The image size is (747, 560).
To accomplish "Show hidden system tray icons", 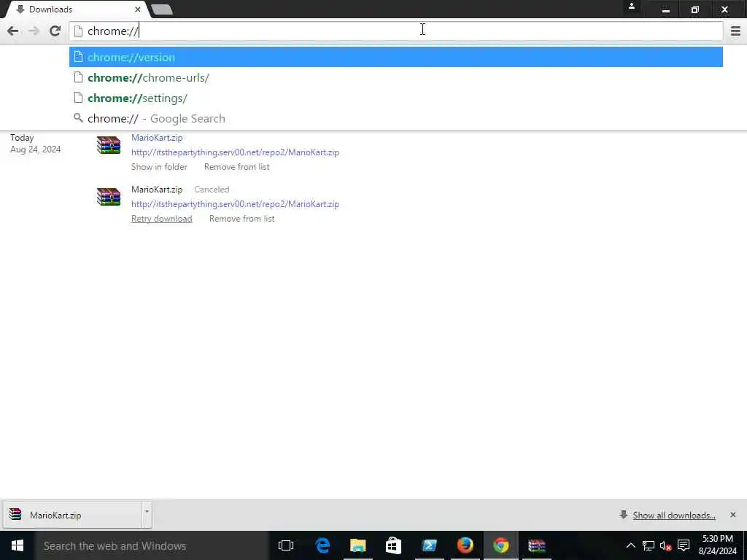I will (630, 545).
